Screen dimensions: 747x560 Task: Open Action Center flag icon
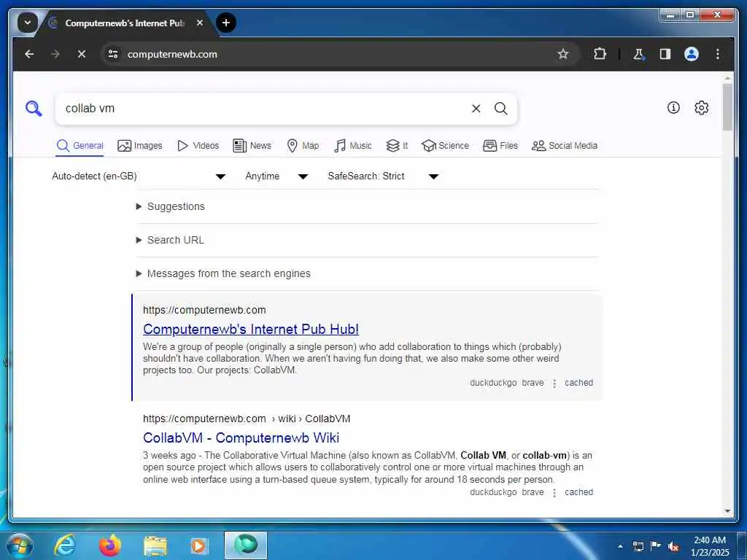pos(656,546)
